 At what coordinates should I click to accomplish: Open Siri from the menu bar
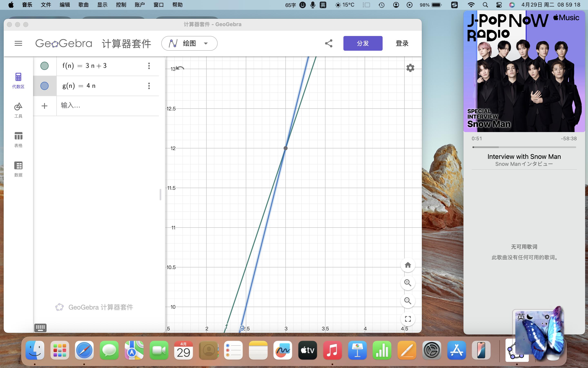(x=512, y=5)
